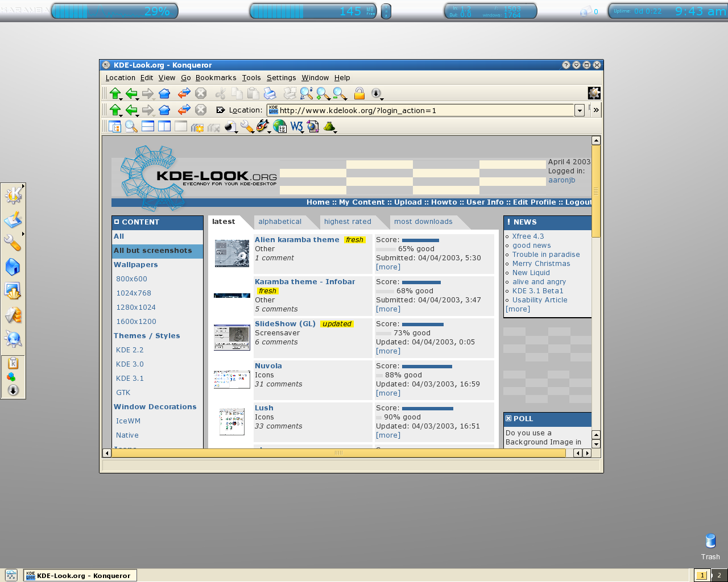Click the Nuvola icons link
728x582 pixels.
(x=268, y=366)
